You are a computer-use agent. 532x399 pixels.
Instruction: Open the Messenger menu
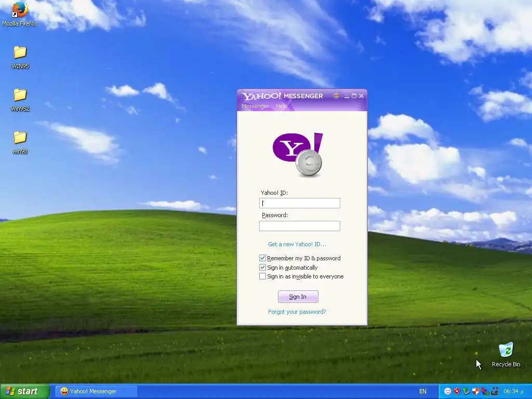click(x=255, y=106)
